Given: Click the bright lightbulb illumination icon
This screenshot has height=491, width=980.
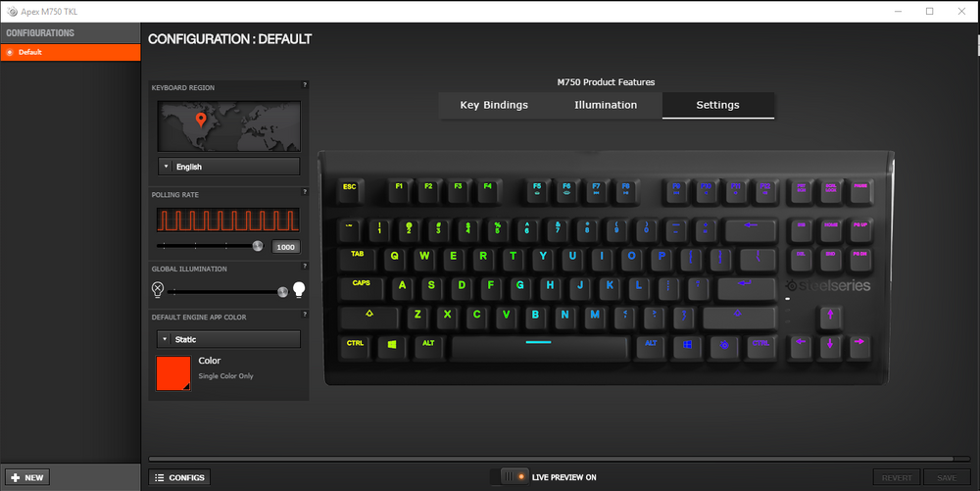Looking at the screenshot, I should [299, 289].
